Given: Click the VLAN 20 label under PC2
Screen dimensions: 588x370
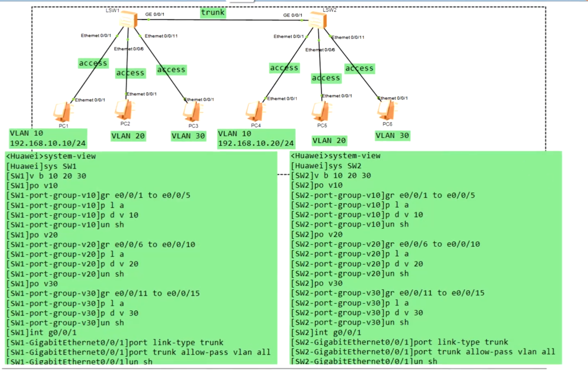Looking at the screenshot, I should [128, 136].
